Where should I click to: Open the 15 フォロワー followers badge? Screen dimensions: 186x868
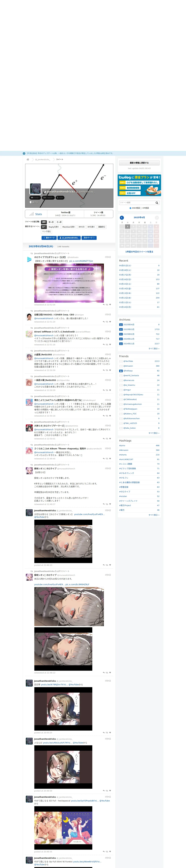coord(48,198)
